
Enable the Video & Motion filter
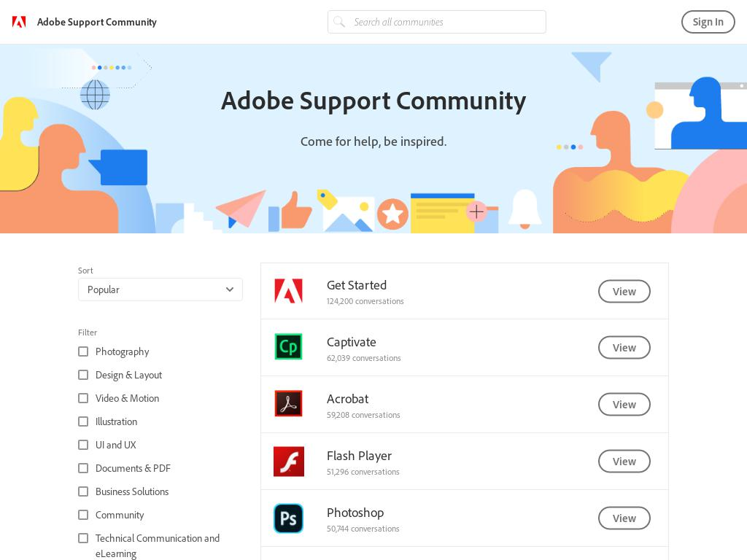83,398
